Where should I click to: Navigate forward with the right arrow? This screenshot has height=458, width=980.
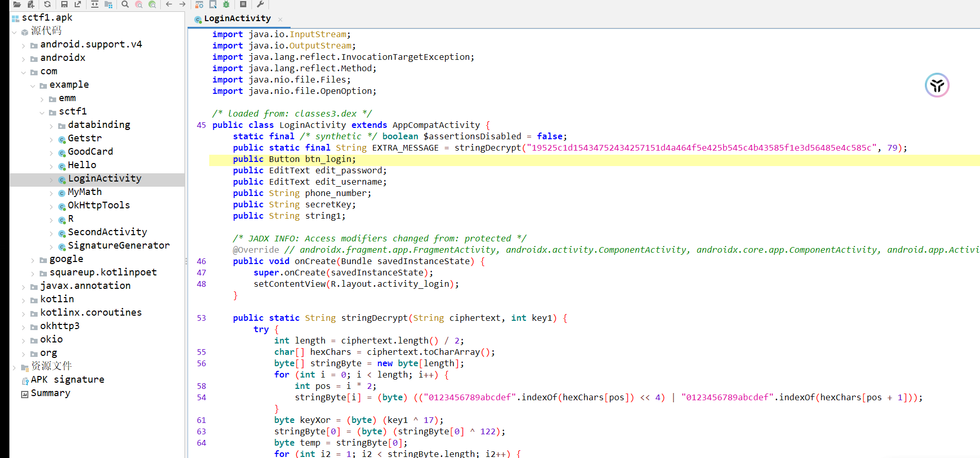point(182,4)
